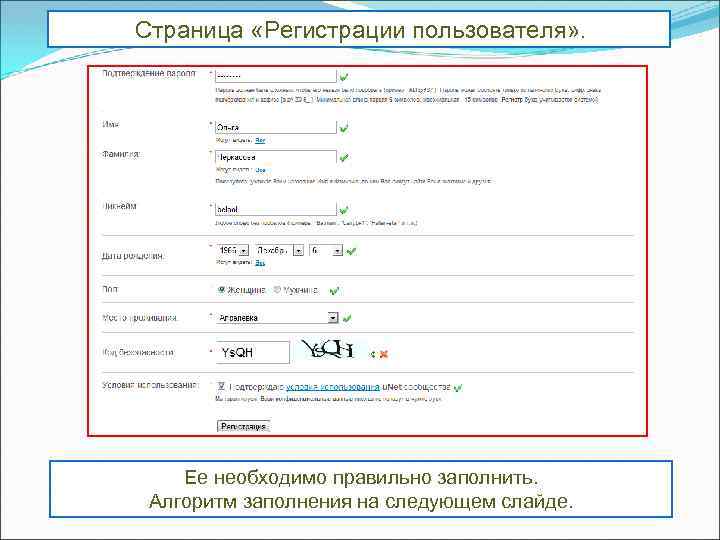Click the captcha image
720x540 pixels.
[331, 351]
